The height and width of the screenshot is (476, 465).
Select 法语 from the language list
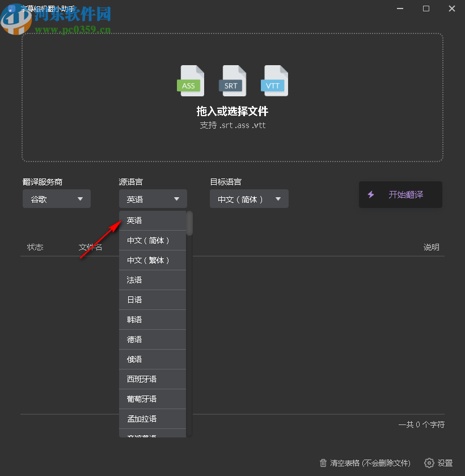point(152,279)
